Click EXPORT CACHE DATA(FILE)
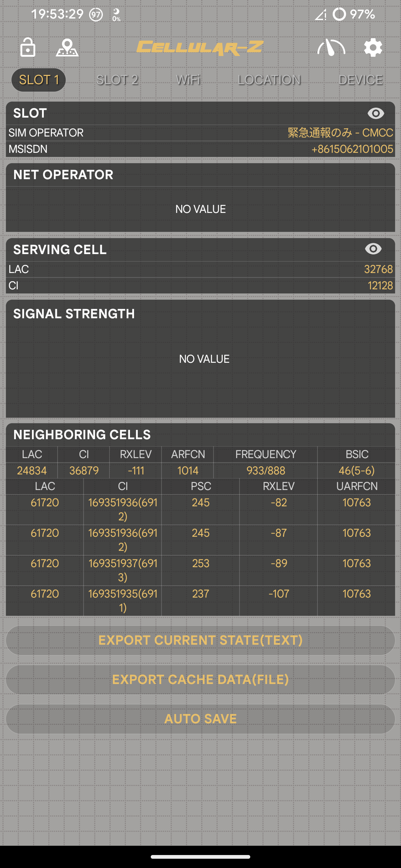The width and height of the screenshot is (401, 868). coord(200,680)
